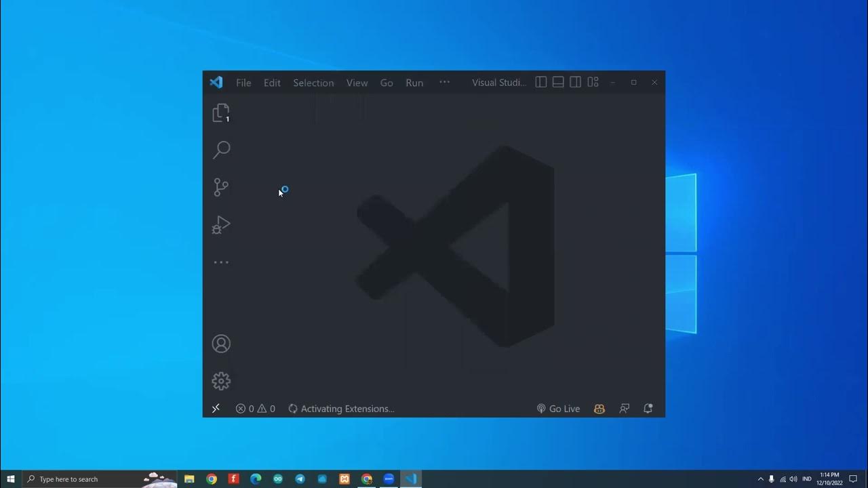Show the errors and warnings count
This screenshot has height=488, width=868.
[x=255, y=409]
